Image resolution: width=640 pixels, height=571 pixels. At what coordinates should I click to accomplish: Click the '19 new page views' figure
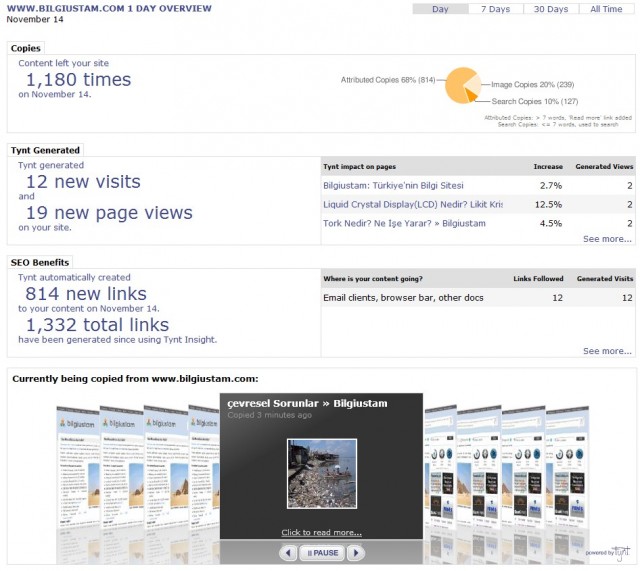pyautogui.click(x=109, y=213)
